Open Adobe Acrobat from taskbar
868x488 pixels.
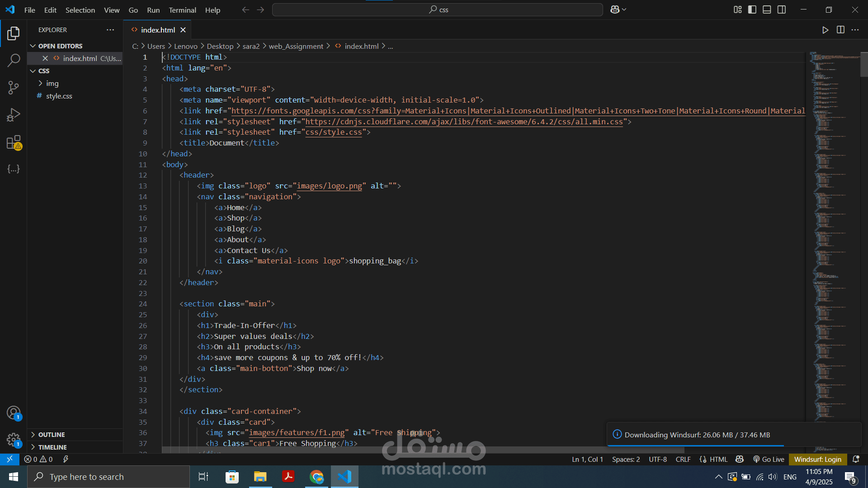click(288, 477)
